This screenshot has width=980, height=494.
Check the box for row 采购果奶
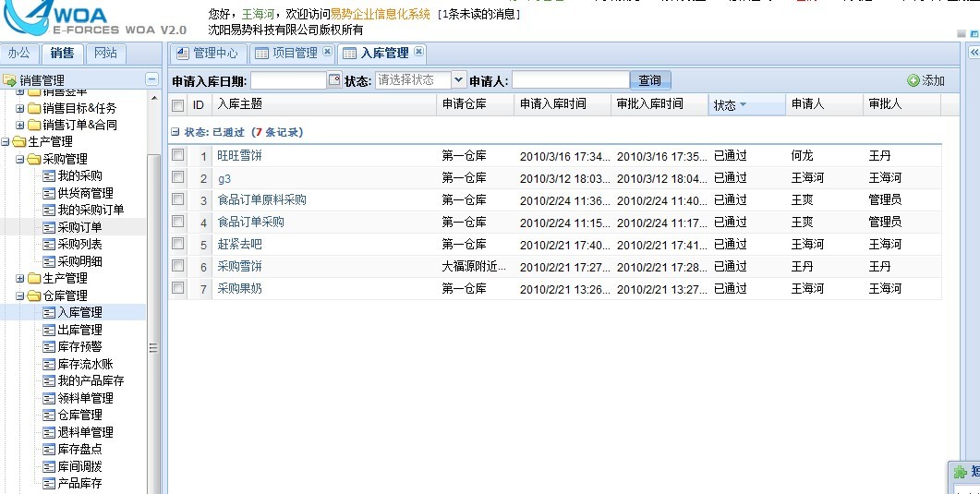coord(177,288)
